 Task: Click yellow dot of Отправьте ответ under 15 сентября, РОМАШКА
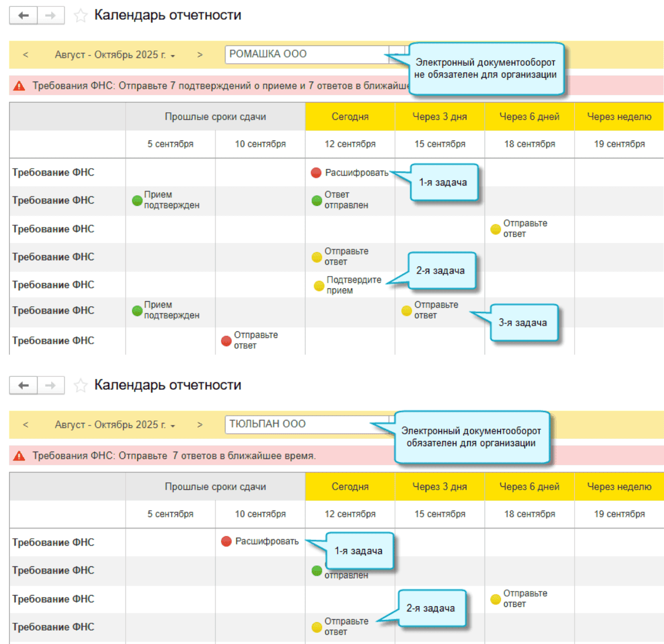tap(406, 311)
